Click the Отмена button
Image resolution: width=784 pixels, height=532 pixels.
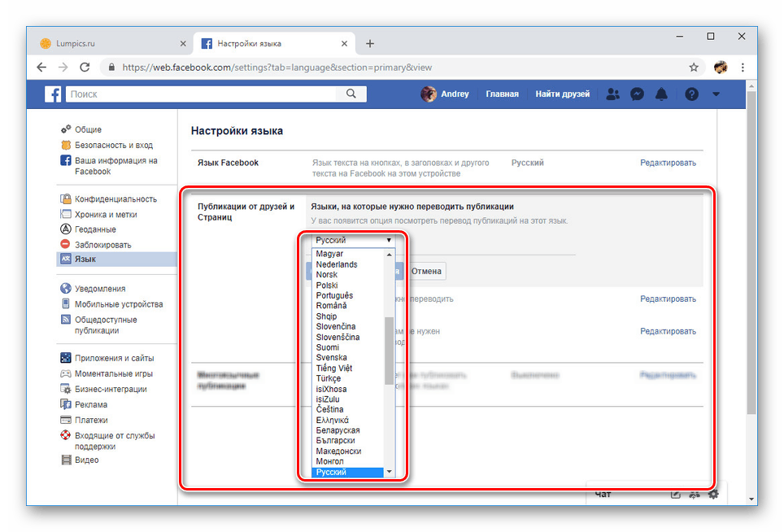[426, 271]
